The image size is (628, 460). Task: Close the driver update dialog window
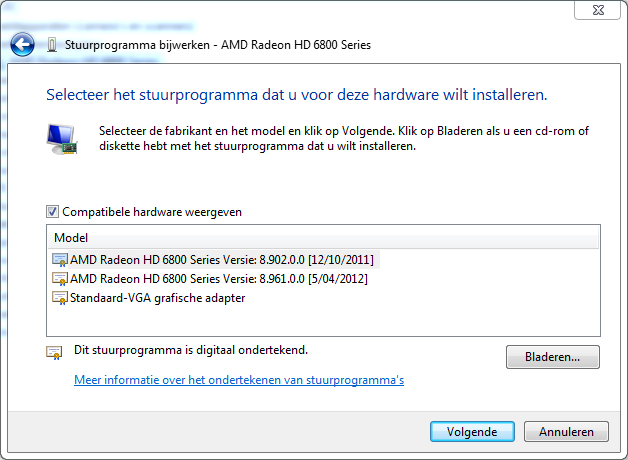(598, 10)
